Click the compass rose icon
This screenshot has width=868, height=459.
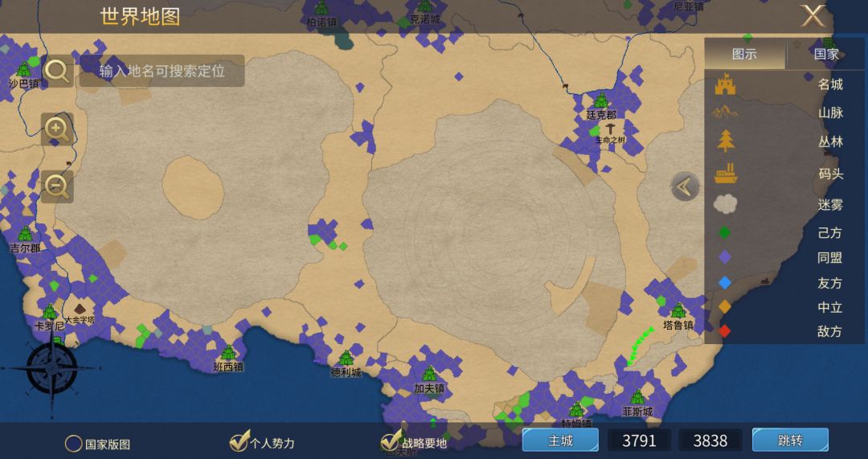coord(51,368)
